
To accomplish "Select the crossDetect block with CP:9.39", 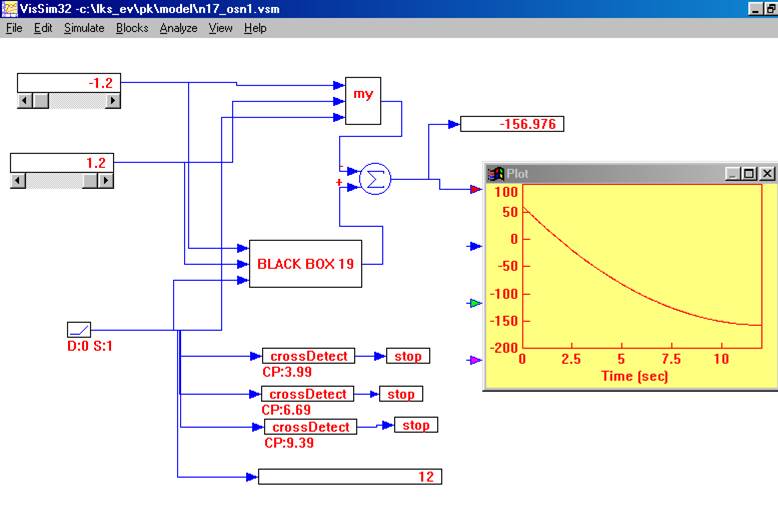I will click(x=309, y=427).
